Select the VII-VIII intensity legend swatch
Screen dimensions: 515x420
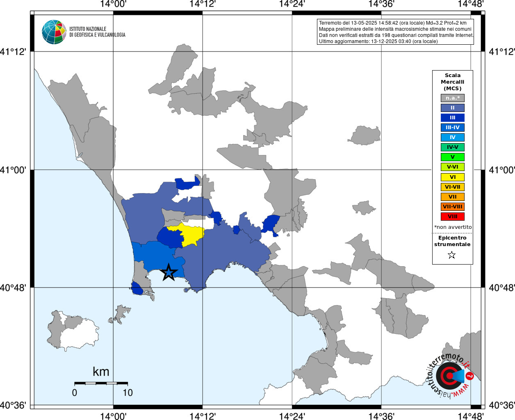pos(452,207)
